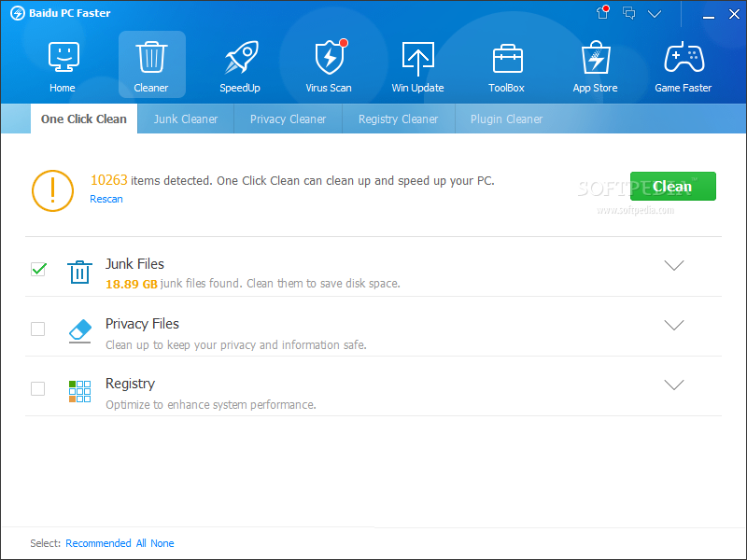Click the Registry title text
The height and width of the screenshot is (560, 747).
[x=130, y=384]
